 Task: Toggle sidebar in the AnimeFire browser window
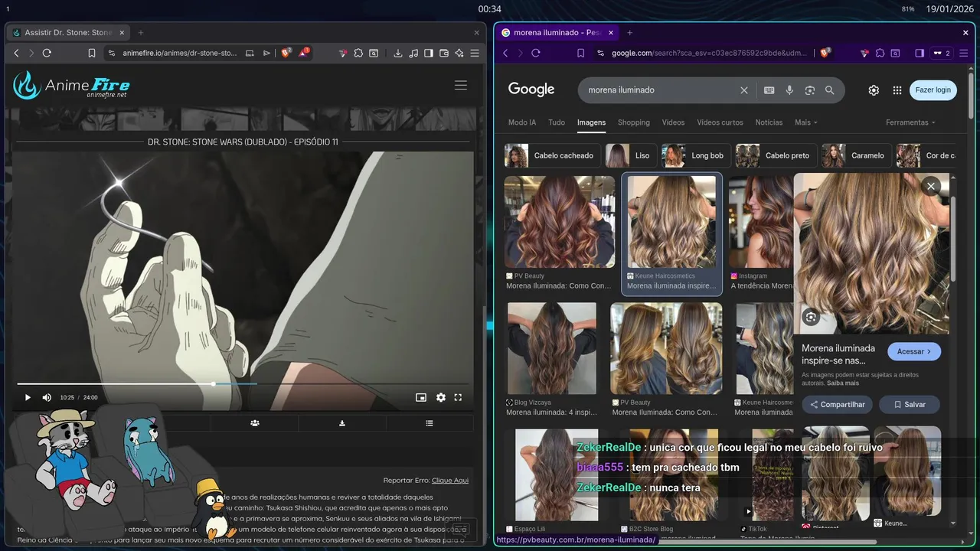429,53
